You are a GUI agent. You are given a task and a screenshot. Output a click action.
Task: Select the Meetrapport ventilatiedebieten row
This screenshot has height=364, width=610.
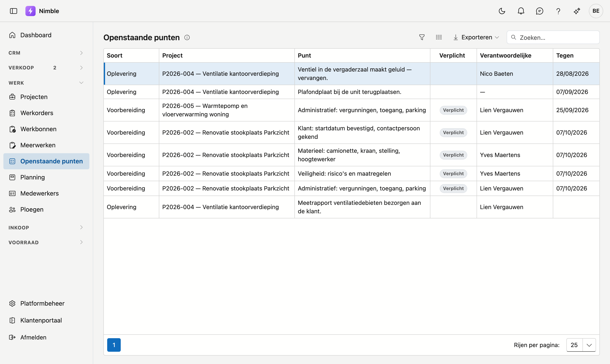(x=352, y=207)
